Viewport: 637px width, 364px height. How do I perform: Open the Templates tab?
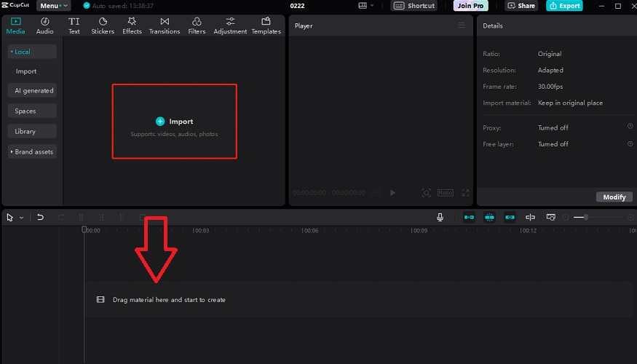[266, 25]
